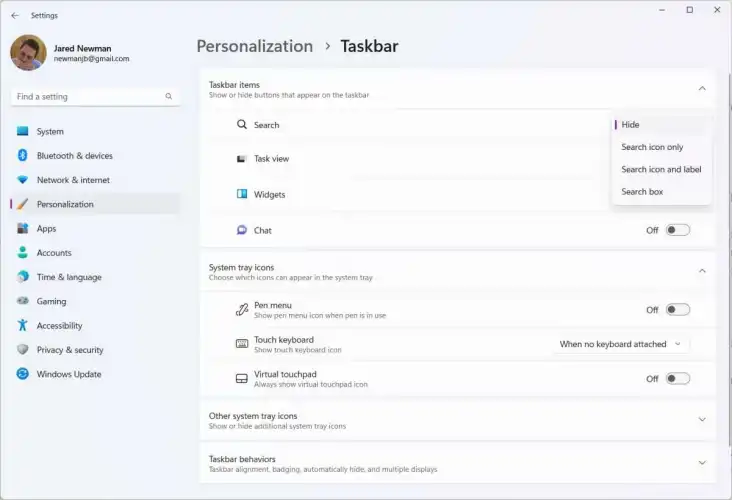The height and width of the screenshot is (500, 732).
Task: Click the magnifier icon in search field
Action: (x=168, y=97)
